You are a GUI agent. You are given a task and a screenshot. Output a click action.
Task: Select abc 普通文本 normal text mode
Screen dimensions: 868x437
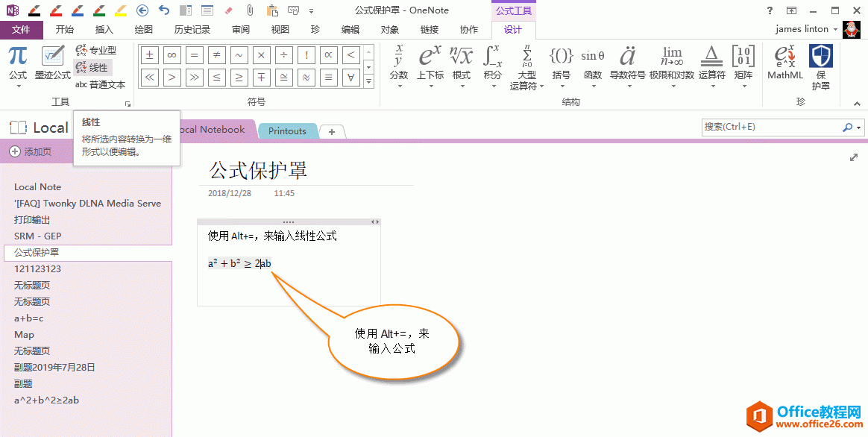point(100,84)
